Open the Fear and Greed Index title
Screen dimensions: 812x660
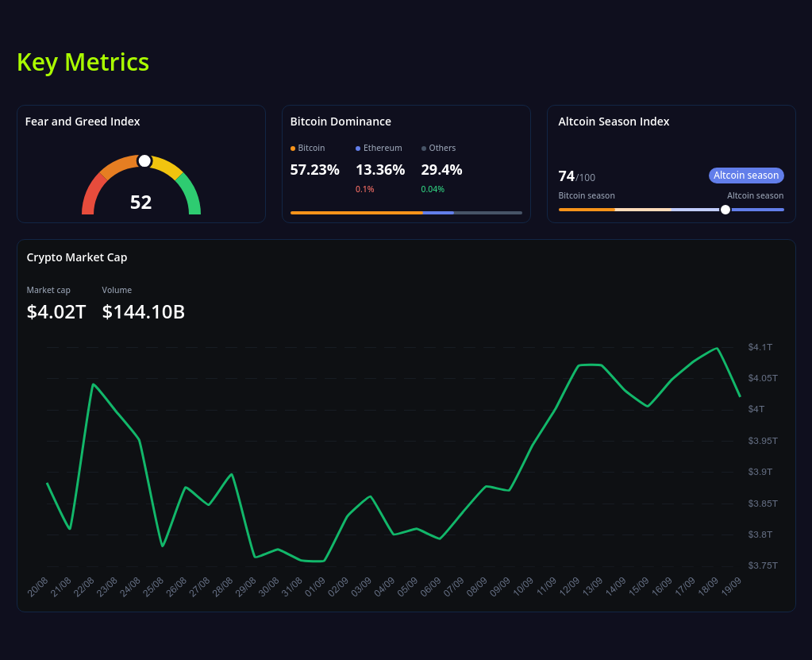[x=83, y=122]
